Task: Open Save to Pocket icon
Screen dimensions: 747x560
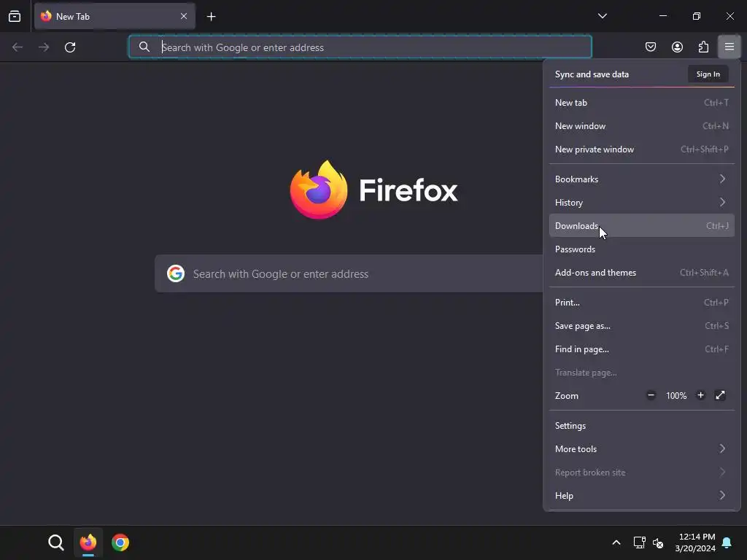Action: pyautogui.click(x=651, y=47)
